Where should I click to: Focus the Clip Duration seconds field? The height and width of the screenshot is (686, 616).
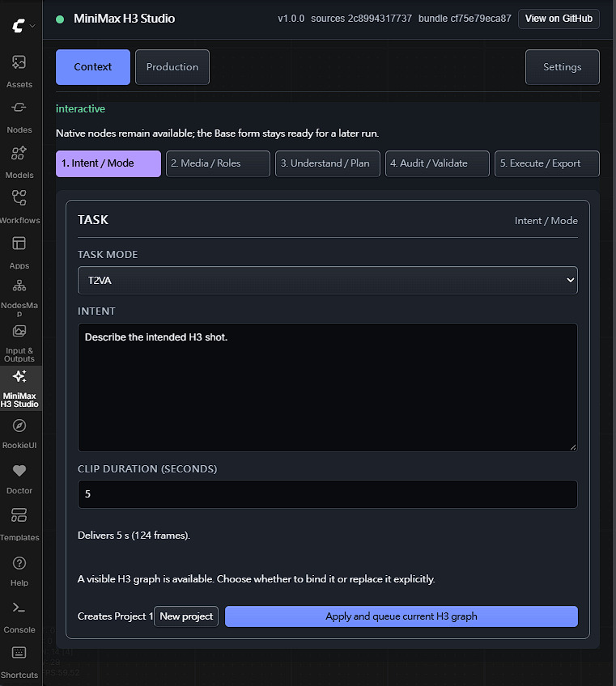point(328,494)
